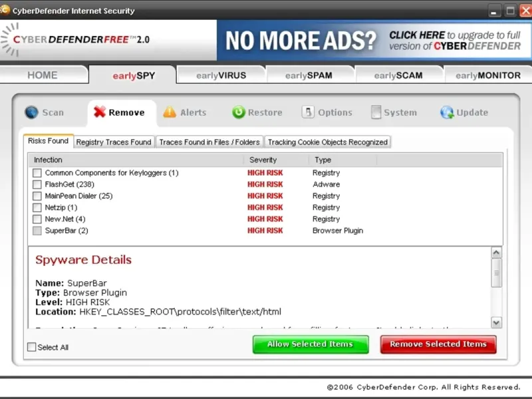
Task: Enable the New.Net (4) checkbox
Action: point(37,219)
